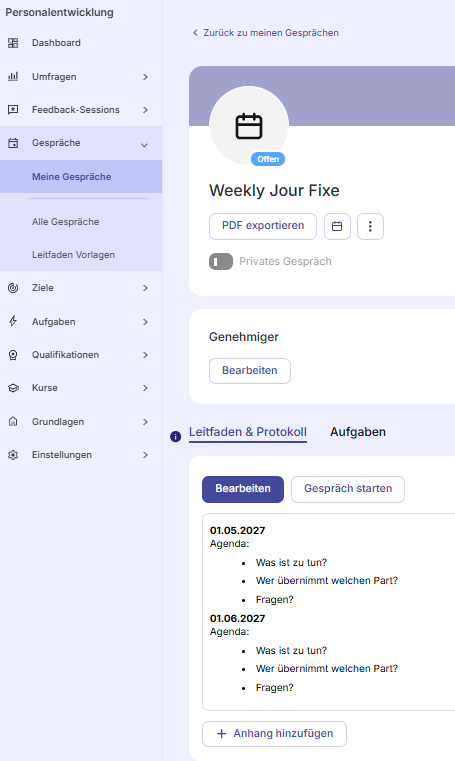This screenshot has height=761, width=455.
Task: Click the filled Bearbeiten button for the protocol
Action: pos(243,489)
